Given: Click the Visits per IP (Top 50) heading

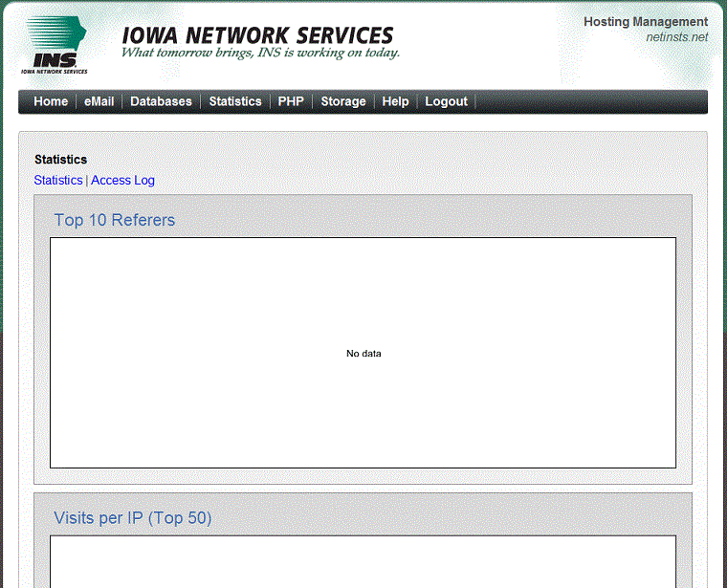Looking at the screenshot, I should point(133,518).
